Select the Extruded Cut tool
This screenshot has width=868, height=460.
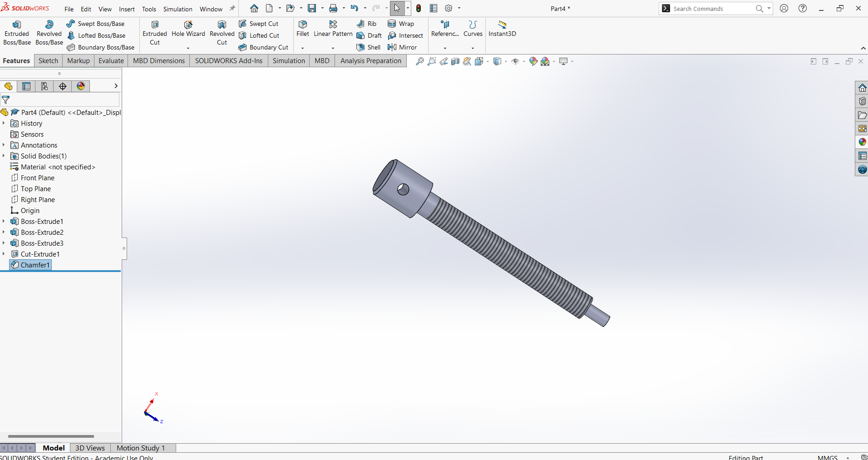coord(155,33)
